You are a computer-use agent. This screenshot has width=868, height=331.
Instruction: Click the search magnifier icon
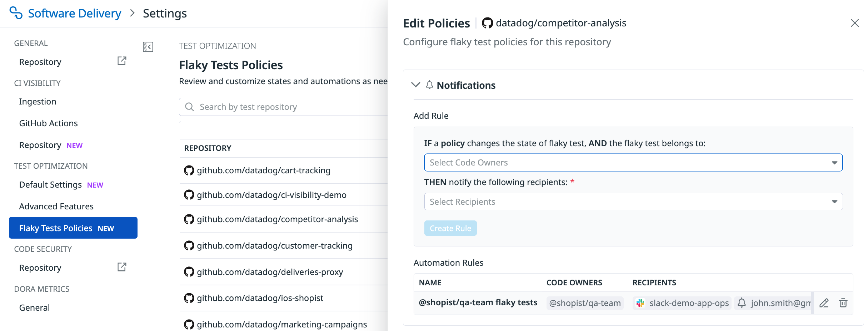(190, 107)
